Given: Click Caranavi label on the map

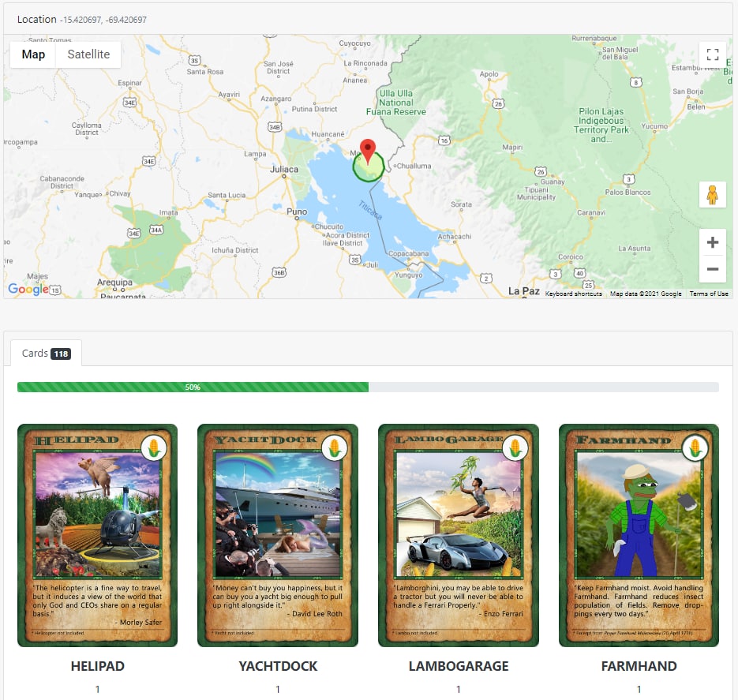Looking at the screenshot, I should point(591,212).
